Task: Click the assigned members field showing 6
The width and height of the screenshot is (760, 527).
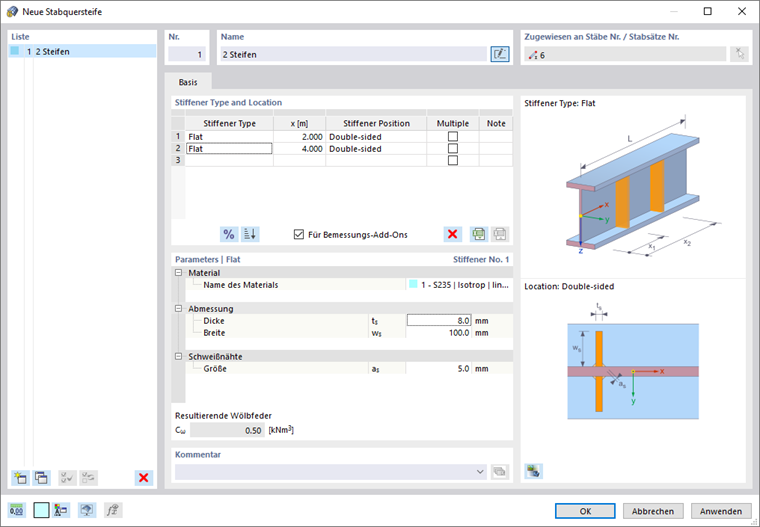Action: click(625, 55)
